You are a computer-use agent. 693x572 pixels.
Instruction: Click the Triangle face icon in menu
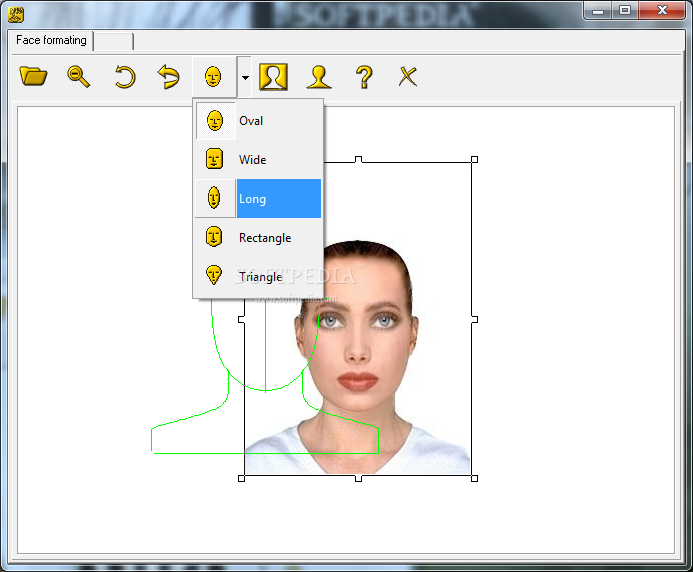coord(214,275)
